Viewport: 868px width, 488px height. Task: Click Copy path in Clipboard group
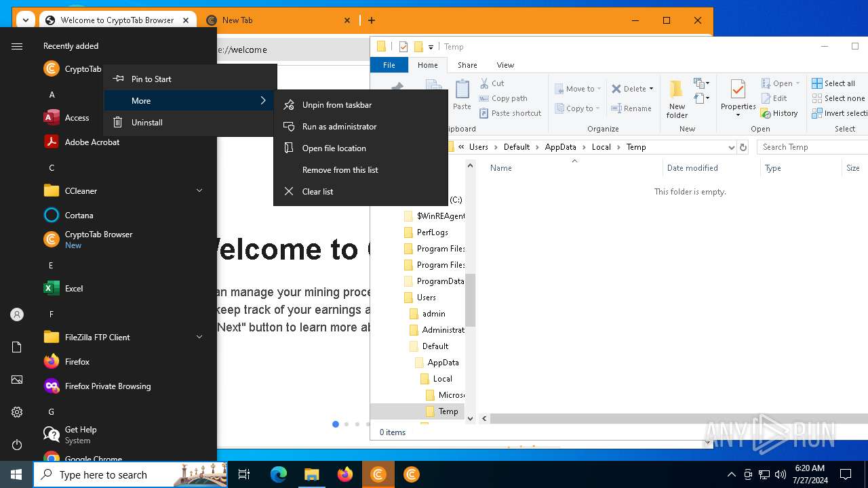[503, 98]
